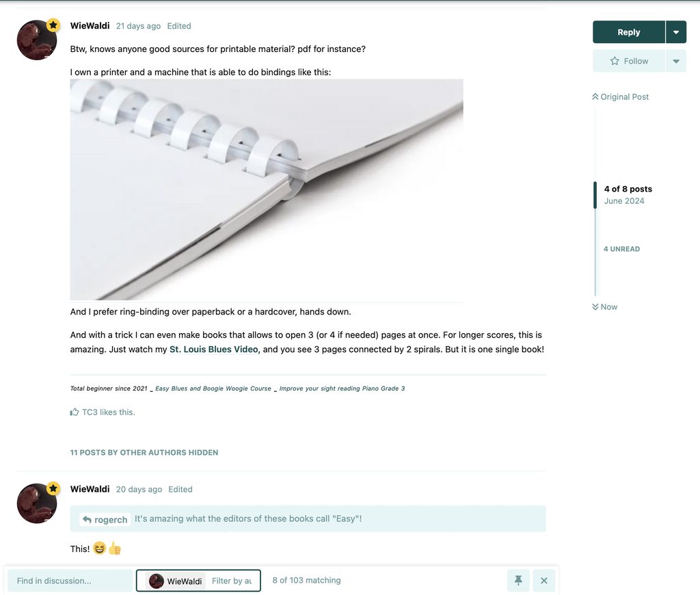Open the ring-binding photo in the post
Viewport: 700px width, 595px height.
coord(267,189)
